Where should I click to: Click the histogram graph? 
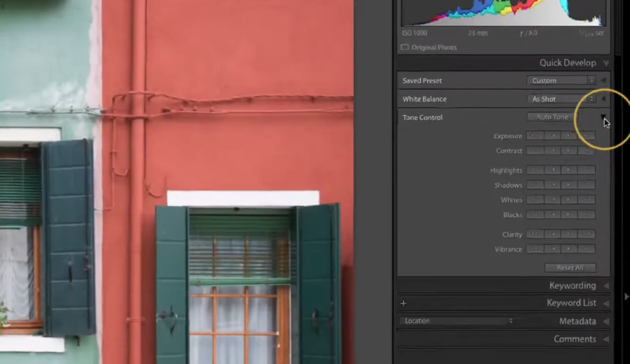503,13
